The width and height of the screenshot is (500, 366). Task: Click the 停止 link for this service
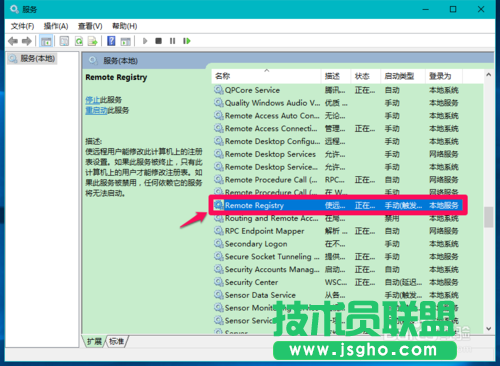click(x=92, y=100)
